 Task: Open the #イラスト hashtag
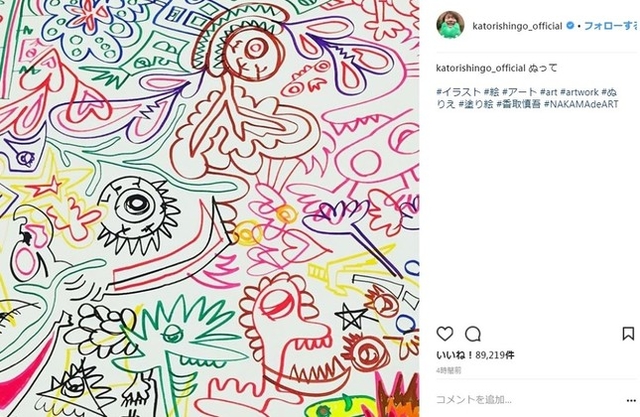click(x=458, y=92)
